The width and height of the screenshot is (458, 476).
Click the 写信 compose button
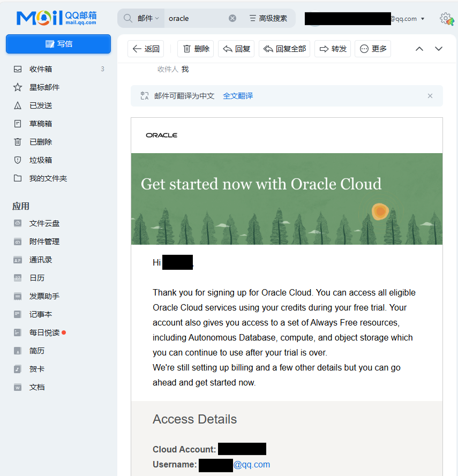pyautogui.click(x=58, y=44)
